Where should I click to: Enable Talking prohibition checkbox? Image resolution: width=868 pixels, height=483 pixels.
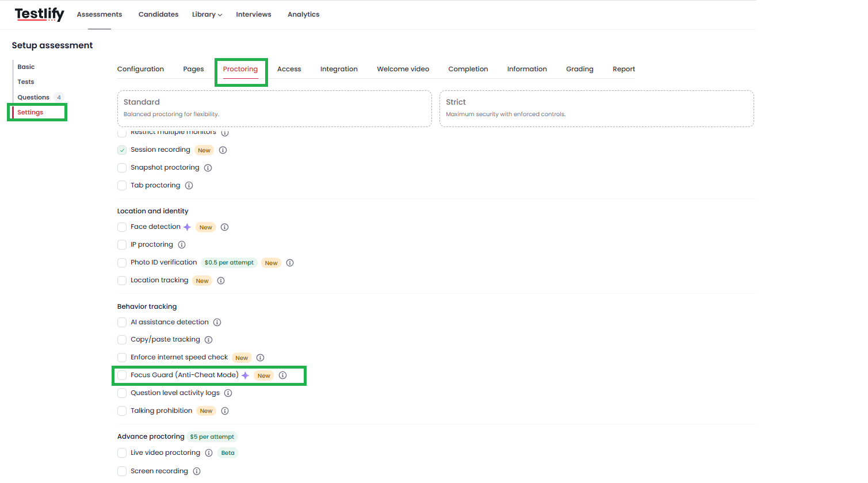[x=122, y=411]
